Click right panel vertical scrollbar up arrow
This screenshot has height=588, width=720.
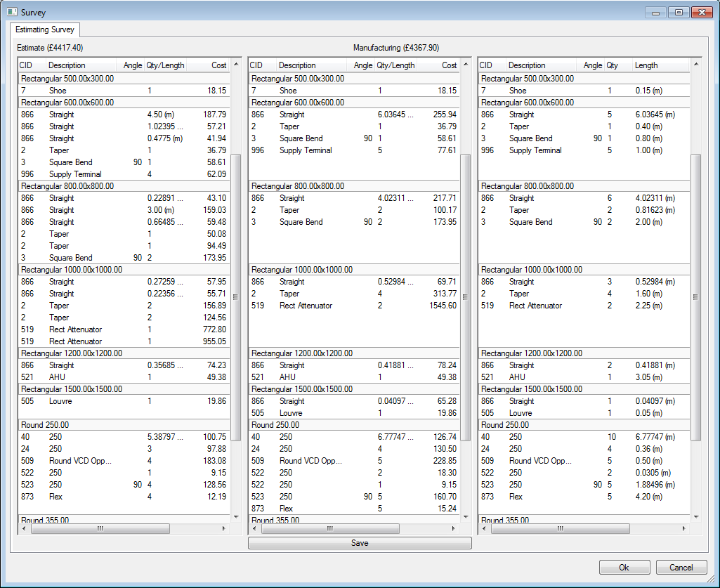coord(696,64)
